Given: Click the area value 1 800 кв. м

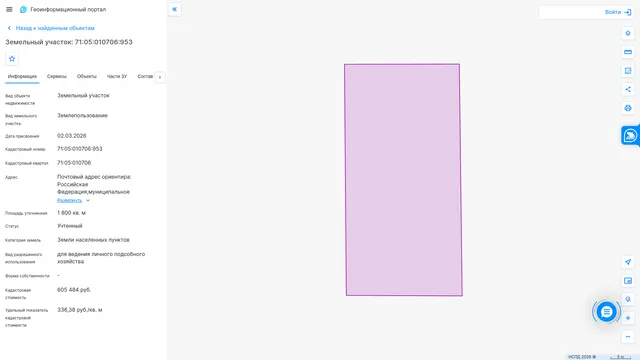Looking at the screenshot, I should click(71, 213).
